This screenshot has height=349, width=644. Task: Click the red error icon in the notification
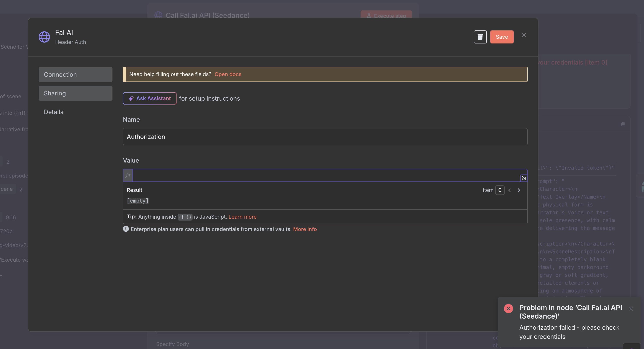coord(508,308)
